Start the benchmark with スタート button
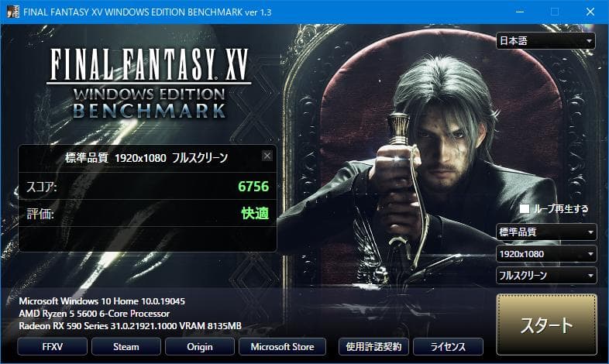 pos(546,325)
